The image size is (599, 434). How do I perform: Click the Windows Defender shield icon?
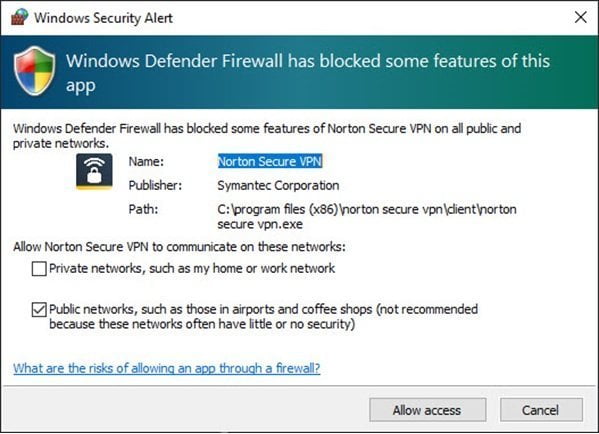pyautogui.click(x=34, y=71)
